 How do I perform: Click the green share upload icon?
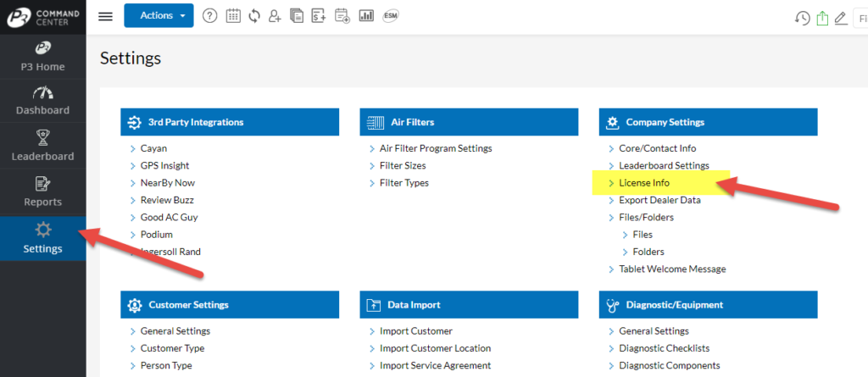(822, 19)
